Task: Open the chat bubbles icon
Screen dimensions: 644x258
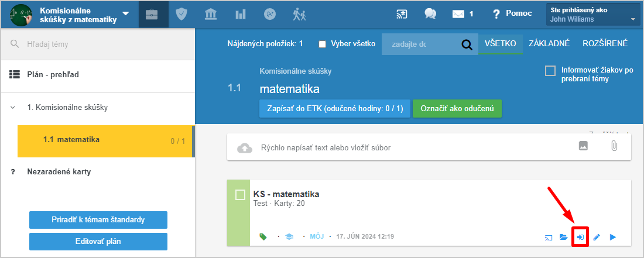Action: point(431,14)
